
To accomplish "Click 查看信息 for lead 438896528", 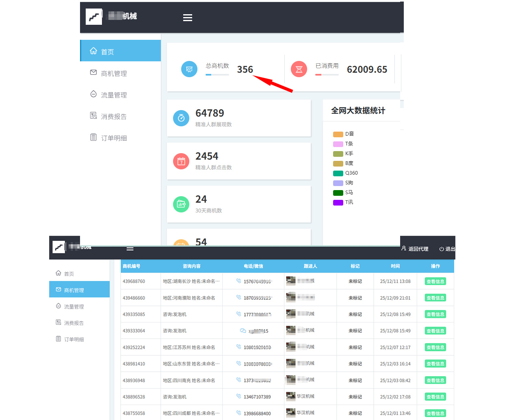I will tap(435, 397).
